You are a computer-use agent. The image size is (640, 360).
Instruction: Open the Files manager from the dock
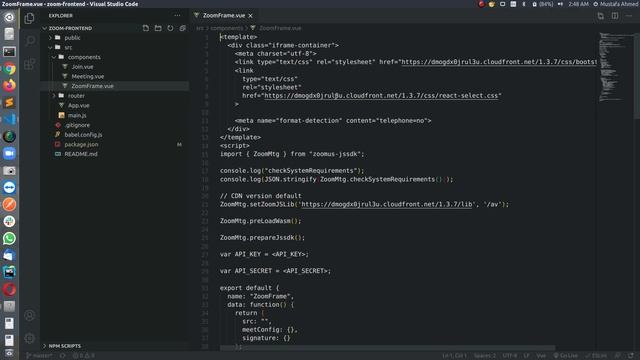point(9,34)
